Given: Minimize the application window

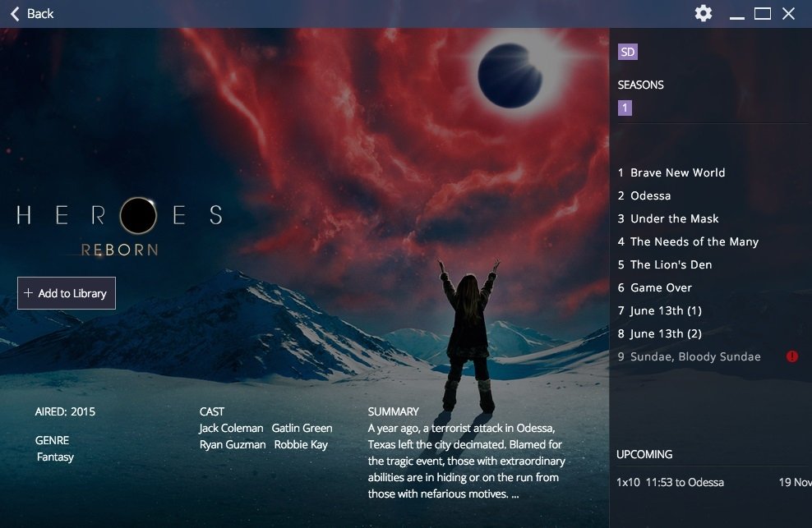Looking at the screenshot, I should tap(736, 17).
